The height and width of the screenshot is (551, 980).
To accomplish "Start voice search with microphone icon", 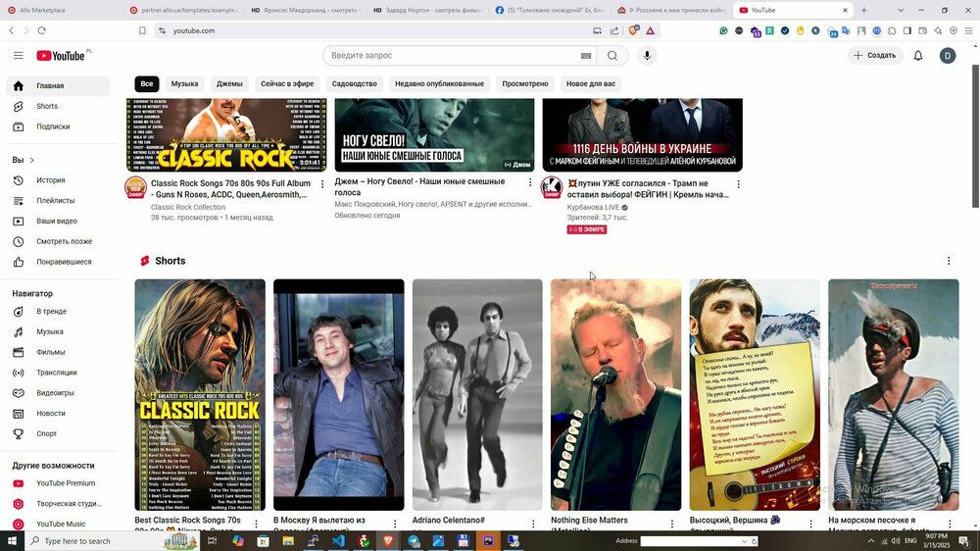I will 647,56.
